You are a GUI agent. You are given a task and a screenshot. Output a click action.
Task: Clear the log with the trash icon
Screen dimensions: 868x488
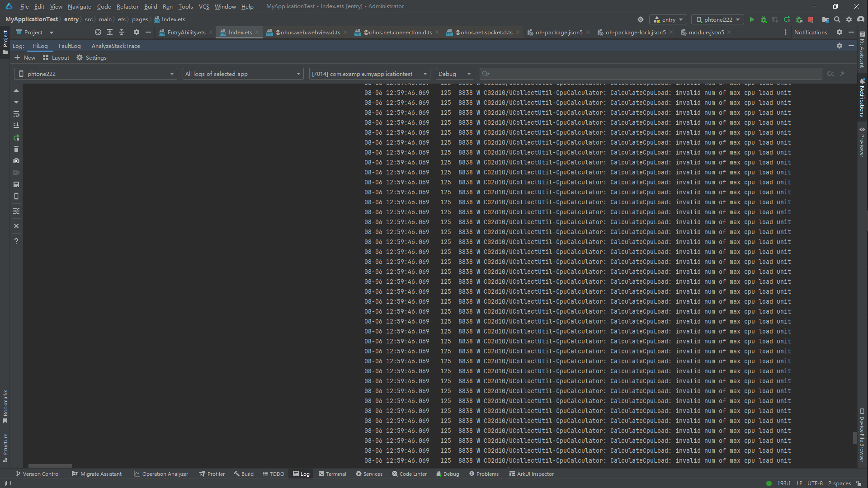tap(16, 149)
